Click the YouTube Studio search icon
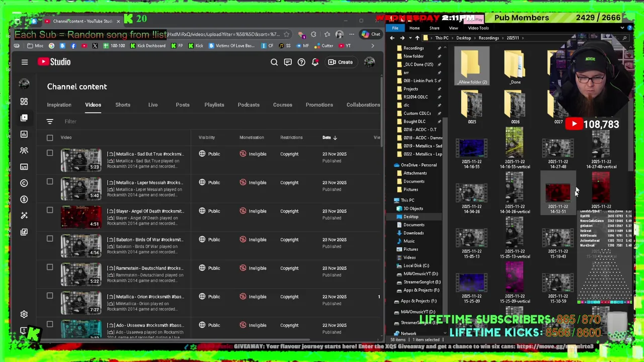This screenshot has width=644, height=362. pos(274,62)
